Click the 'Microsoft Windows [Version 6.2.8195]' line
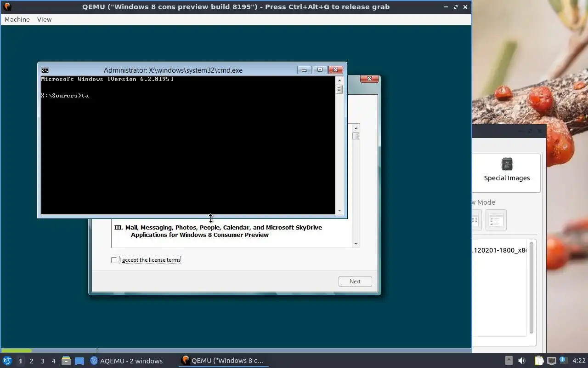This screenshot has height=368, width=588. (x=107, y=79)
